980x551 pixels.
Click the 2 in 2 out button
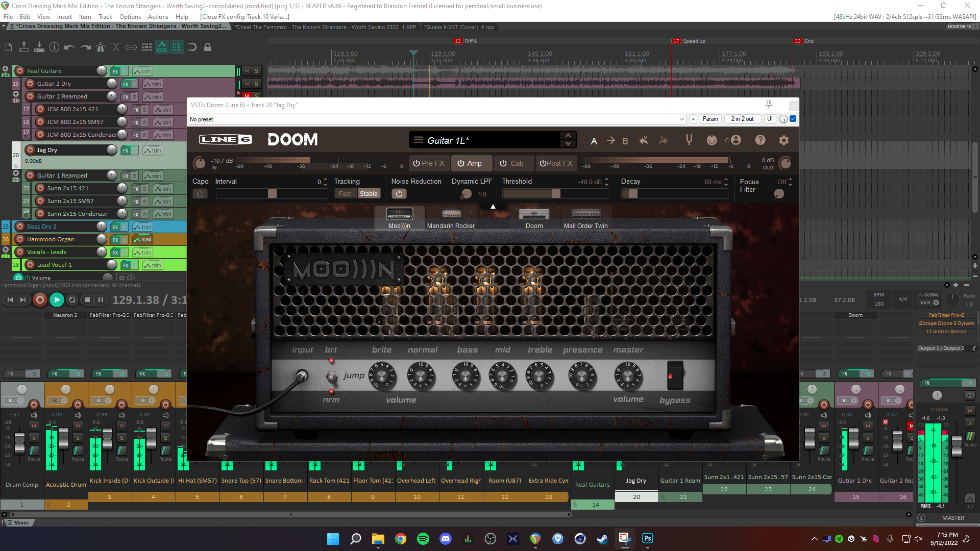click(742, 119)
